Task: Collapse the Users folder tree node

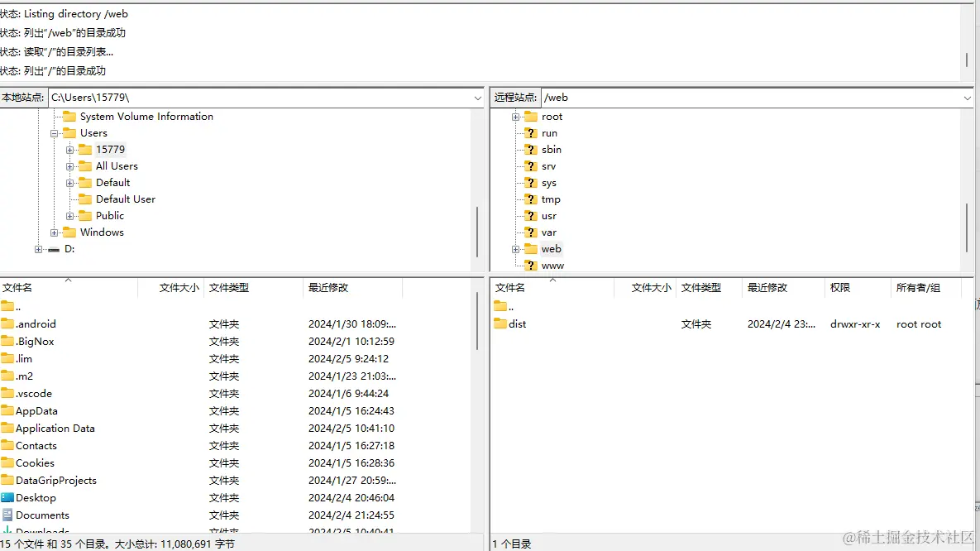Action: (x=55, y=133)
